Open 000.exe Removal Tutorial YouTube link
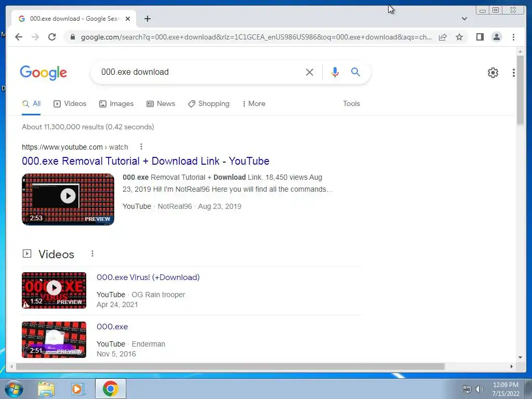532x399 pixels. click(145, 161)
